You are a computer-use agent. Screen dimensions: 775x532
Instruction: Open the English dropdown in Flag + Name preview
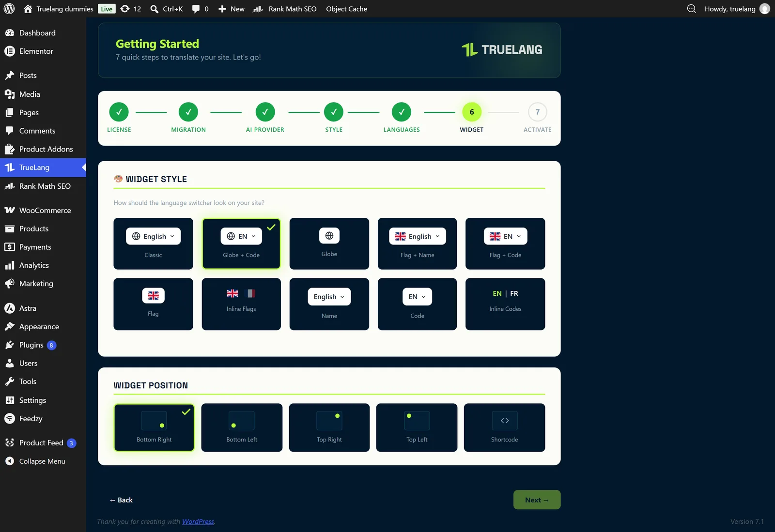pyautogui.click(x=417, y=236)
